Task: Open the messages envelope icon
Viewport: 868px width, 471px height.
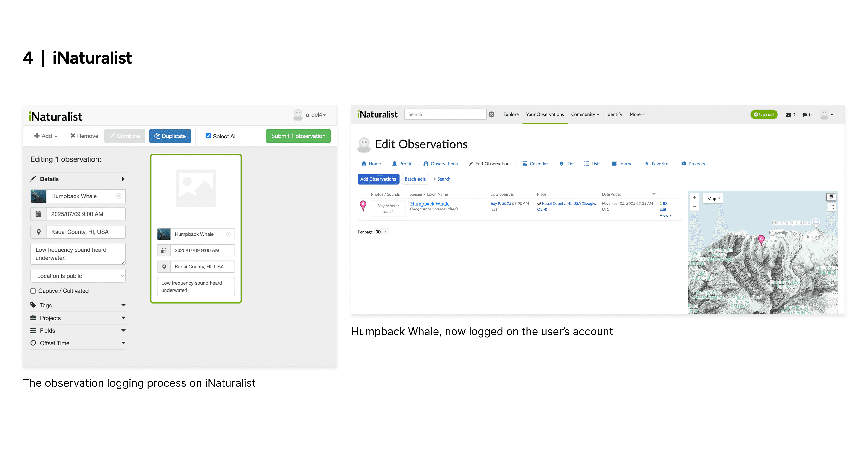Action: (788, 115)
